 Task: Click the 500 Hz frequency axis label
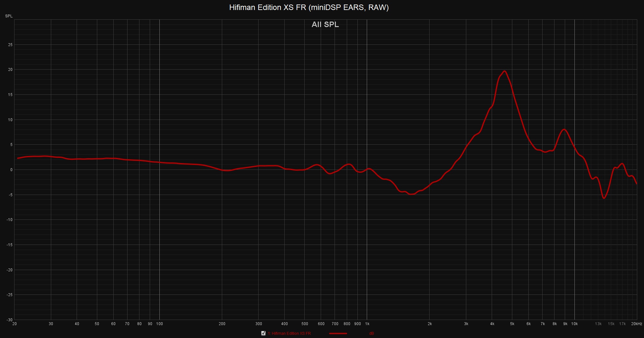pos(305,324)
